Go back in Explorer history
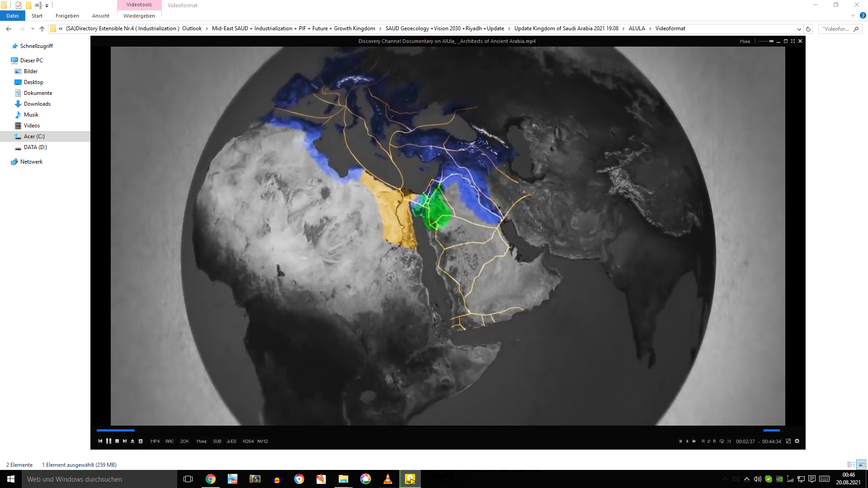 [9, 28]
